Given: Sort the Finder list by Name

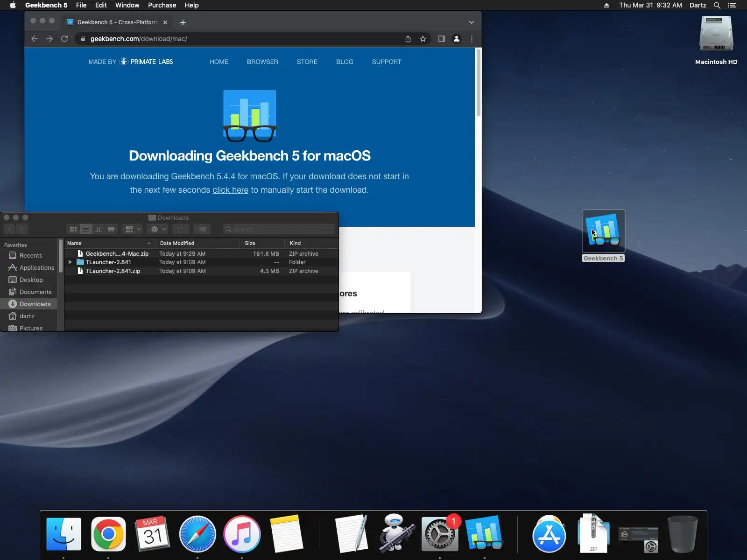Looking at the screenshot, I should coord(109,243).
